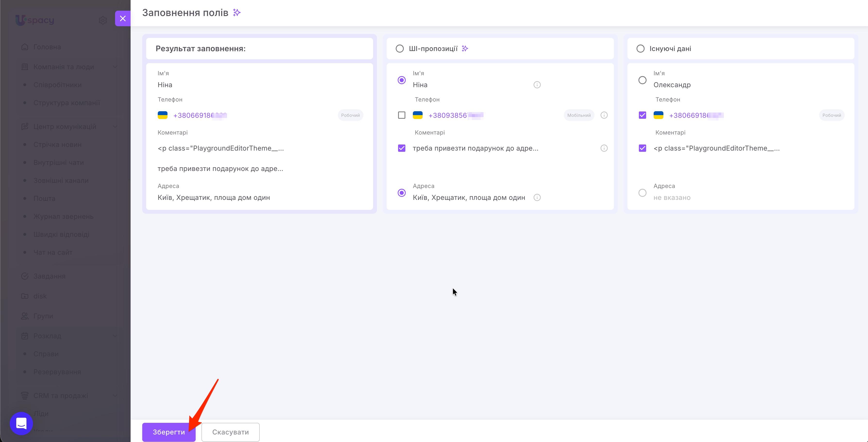The image size is (868, 442).
Task: Uncheck the existing work phone checkbox
Action: (643, 115)
